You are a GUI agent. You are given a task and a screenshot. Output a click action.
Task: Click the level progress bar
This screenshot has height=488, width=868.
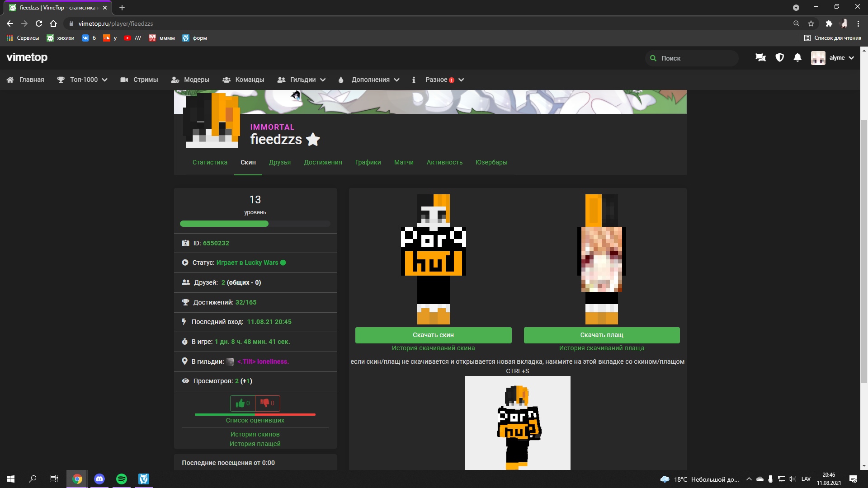pos(255,224)
